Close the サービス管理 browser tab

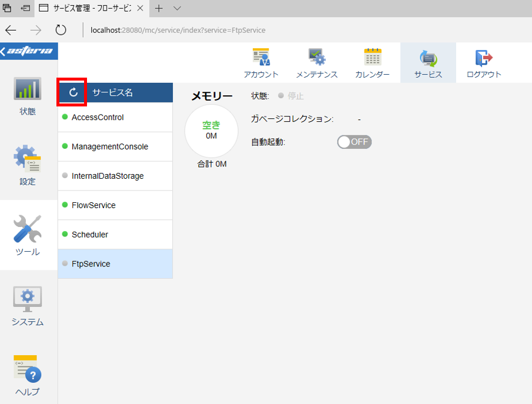[140, 8]
